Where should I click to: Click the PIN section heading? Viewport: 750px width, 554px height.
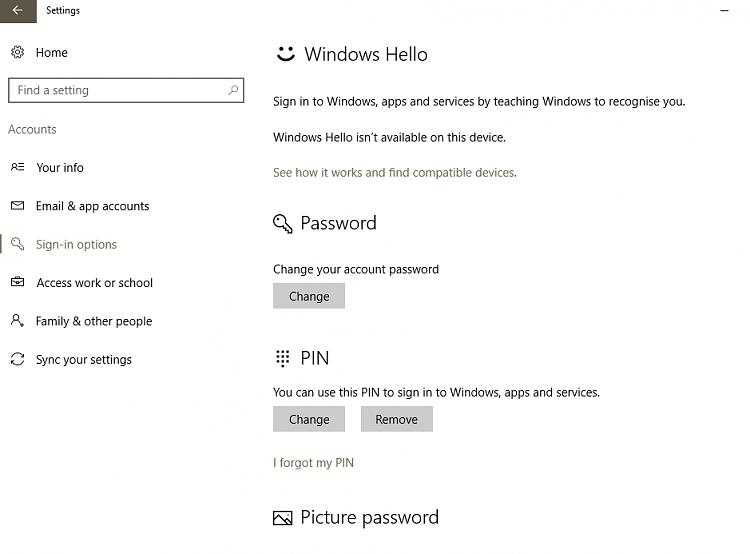pyautogui.click(x=315, y=358)
